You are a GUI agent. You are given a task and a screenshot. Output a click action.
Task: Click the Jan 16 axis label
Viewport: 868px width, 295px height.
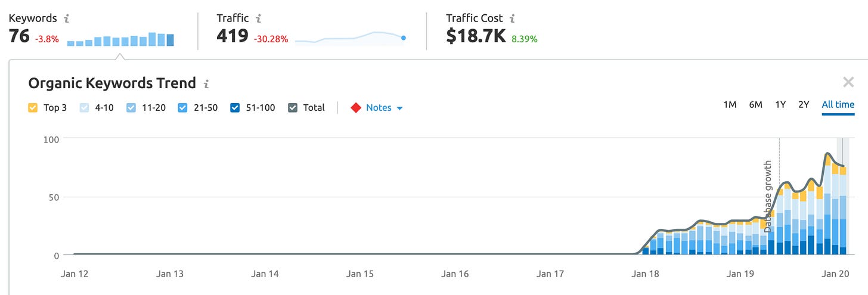[455, 274]
